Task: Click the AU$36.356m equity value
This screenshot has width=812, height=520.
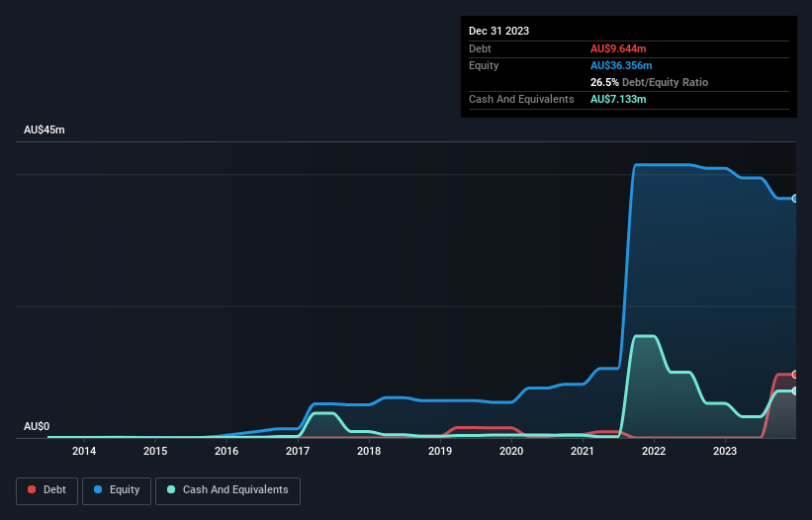Action: tap(621, 65)
